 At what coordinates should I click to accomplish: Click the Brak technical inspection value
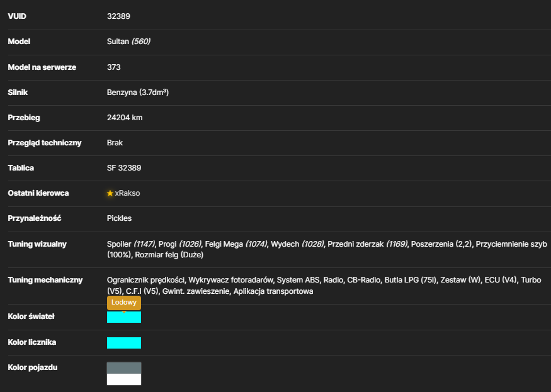click(115, 143)
